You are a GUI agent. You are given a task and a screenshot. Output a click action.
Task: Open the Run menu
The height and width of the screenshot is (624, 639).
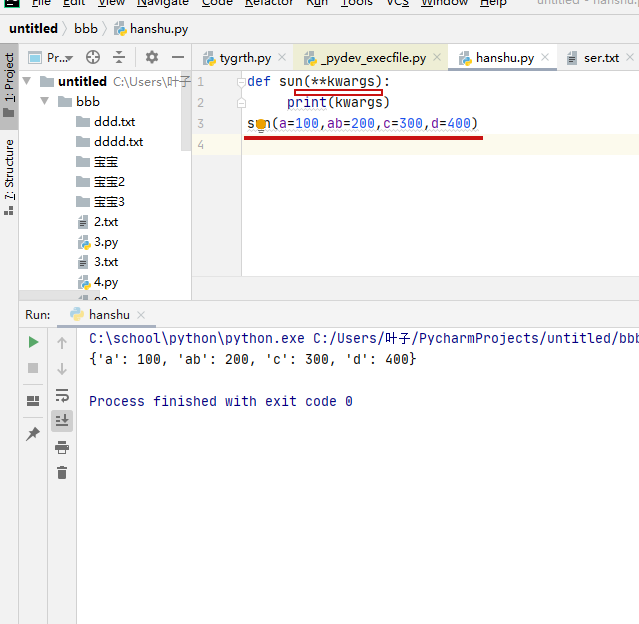pyautogui.click(x=317, y=3)
